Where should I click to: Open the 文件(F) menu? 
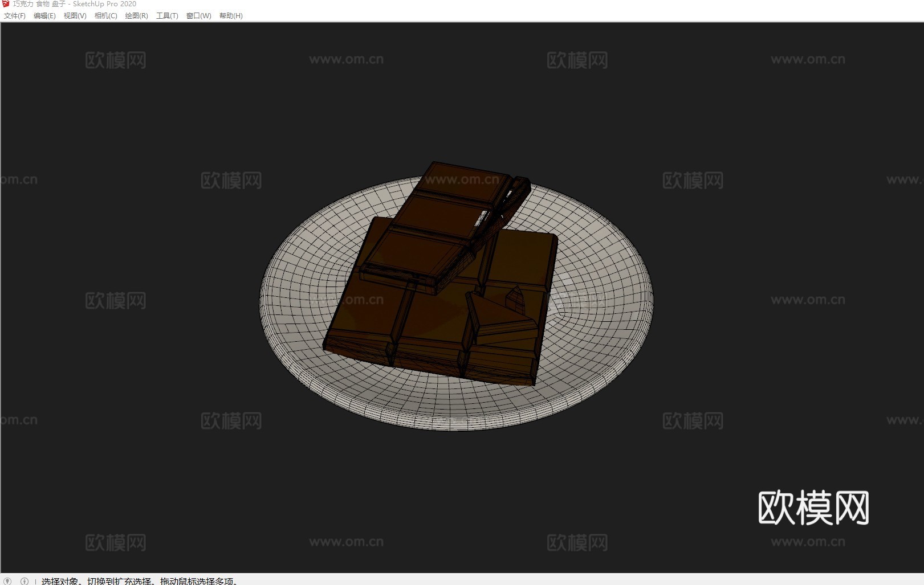click(x=15, y=16)
